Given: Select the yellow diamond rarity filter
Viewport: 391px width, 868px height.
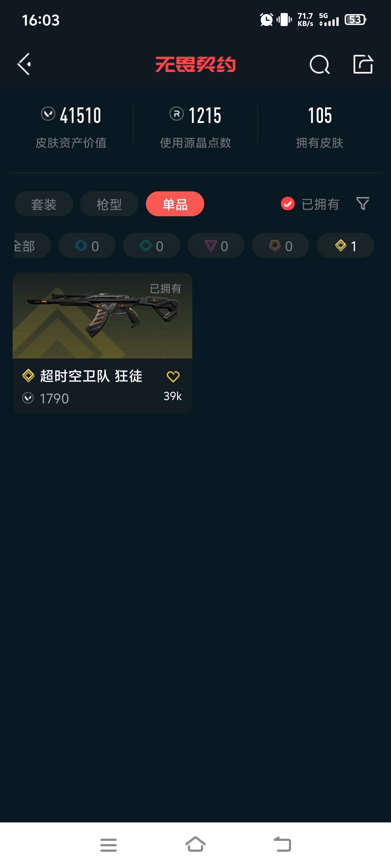Looking at the screenshot, I should [x=345, y=246].
